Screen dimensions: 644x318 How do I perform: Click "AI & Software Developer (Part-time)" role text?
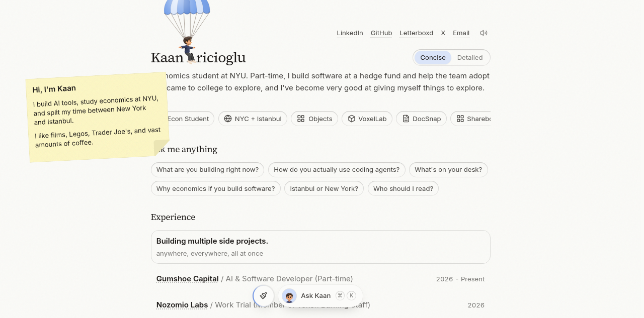(x=289, y=279)
